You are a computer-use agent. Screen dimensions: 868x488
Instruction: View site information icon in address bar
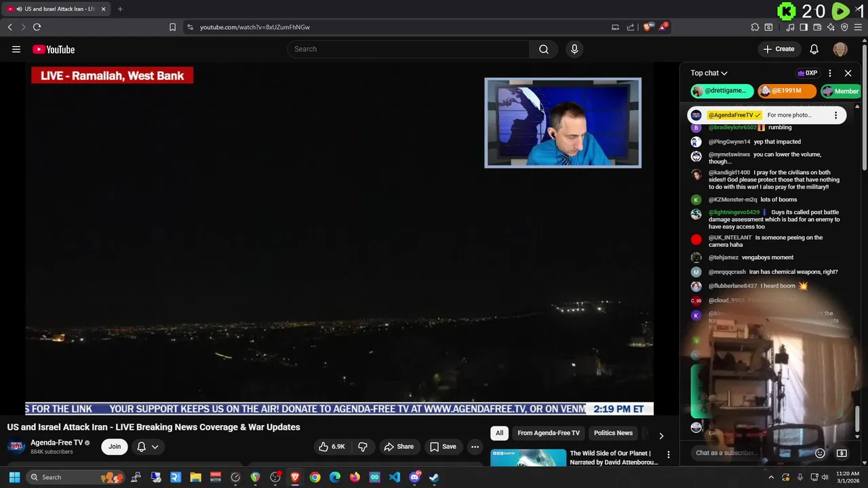click(x=190, y=27)
